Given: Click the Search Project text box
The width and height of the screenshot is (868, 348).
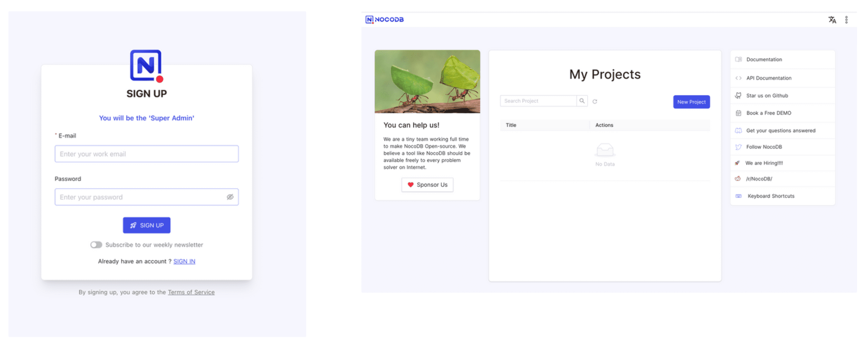Looking at the screenshot, I should click(538, 101).
